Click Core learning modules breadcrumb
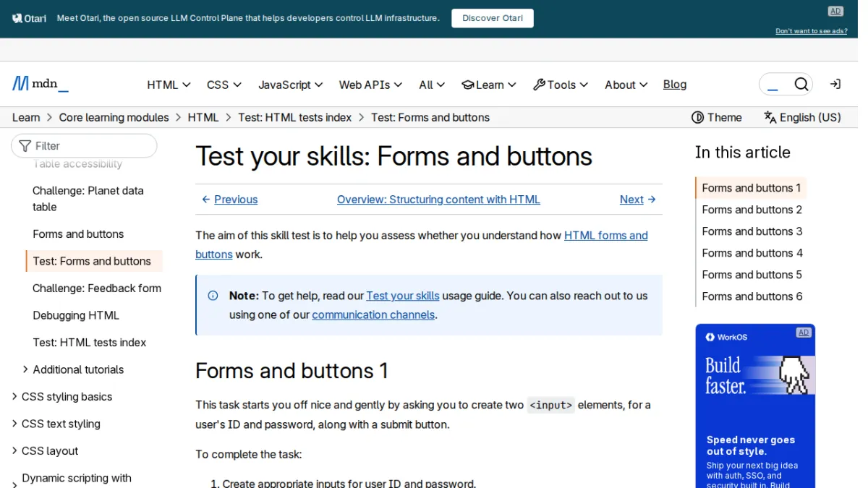 (114, 117)
